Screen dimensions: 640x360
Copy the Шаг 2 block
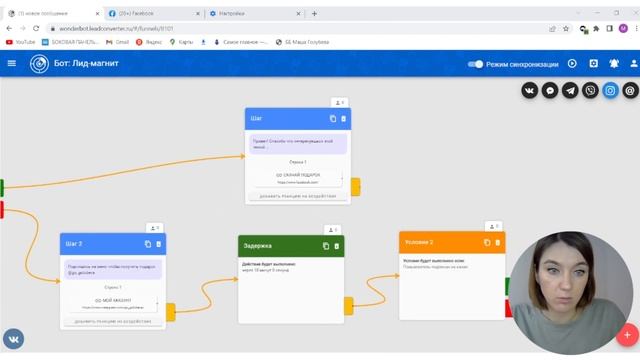148,244
